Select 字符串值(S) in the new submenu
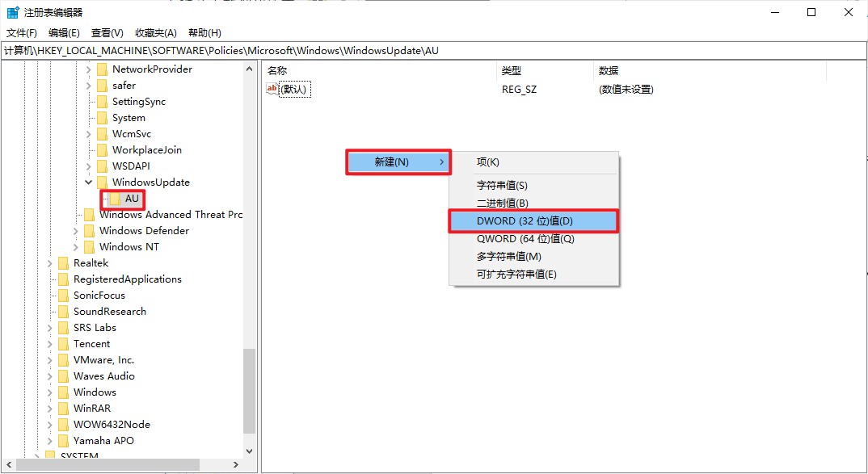 [x=502, y=186]
